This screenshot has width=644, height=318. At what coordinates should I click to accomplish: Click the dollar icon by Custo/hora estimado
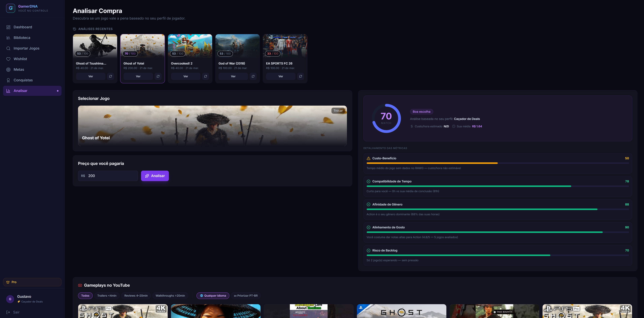(412, 126)
